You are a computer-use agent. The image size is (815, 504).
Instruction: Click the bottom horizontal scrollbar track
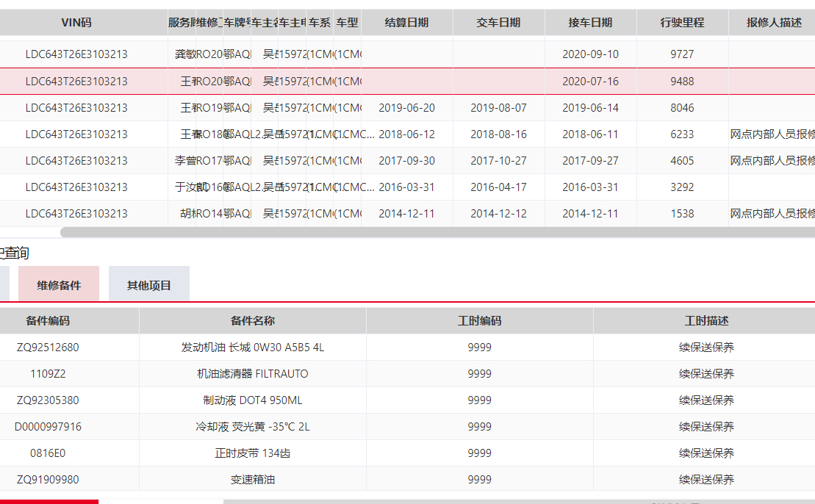(x=520, y=502)
